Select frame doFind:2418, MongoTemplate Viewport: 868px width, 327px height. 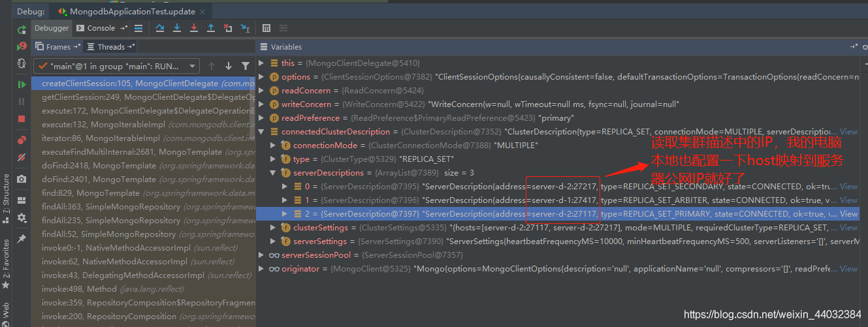pos(144,166)
